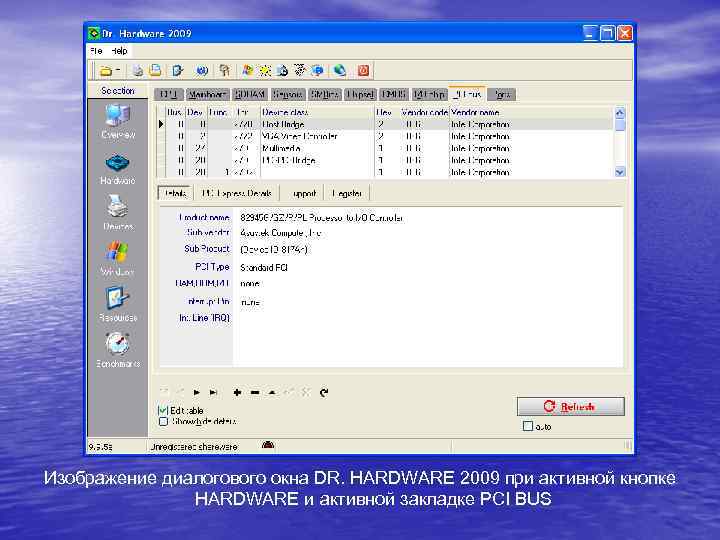Switch to the Mainboard tab
Screen dimensions: 720x540
pyautogui.click(x=208, y=95)
